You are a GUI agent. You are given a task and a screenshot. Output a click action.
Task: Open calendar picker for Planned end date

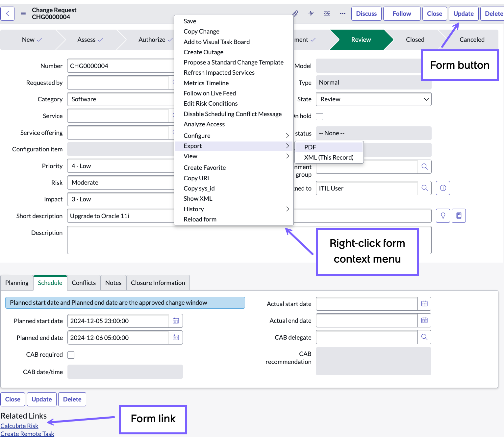[x=176, y=338]
